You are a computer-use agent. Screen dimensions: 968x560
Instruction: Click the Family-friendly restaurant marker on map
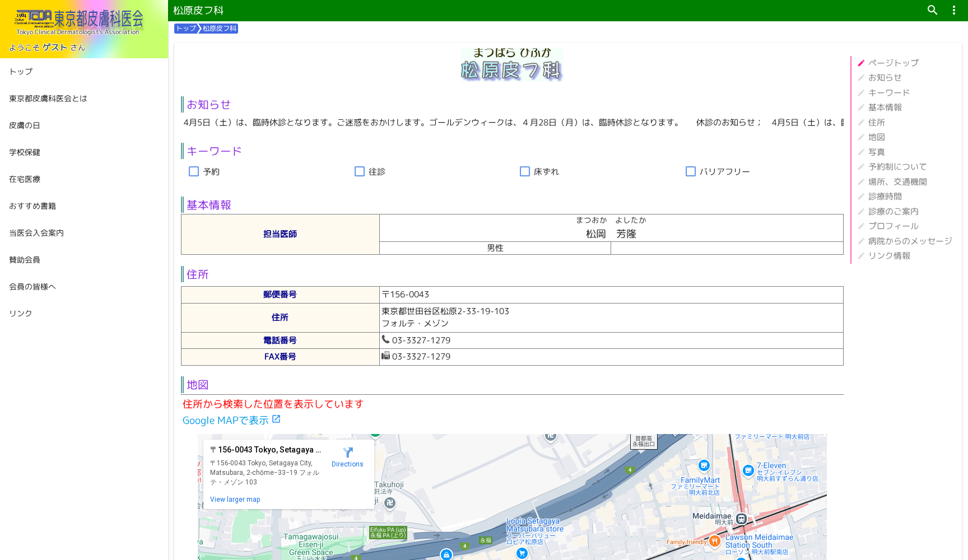coord(714,541)
